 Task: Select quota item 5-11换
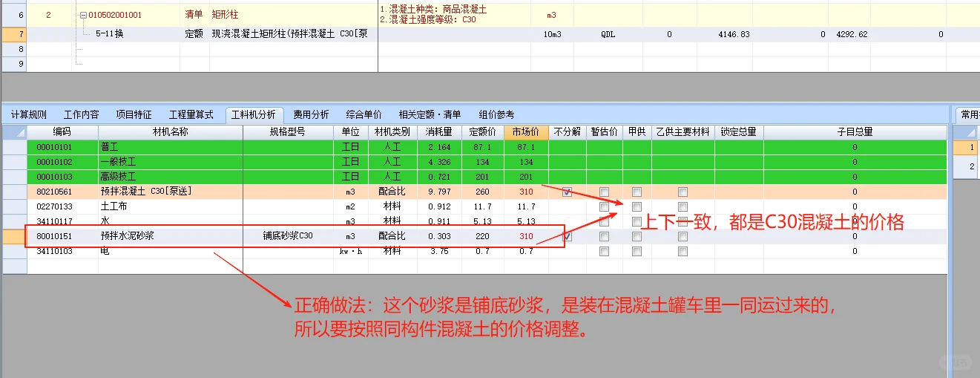point(110,34)
